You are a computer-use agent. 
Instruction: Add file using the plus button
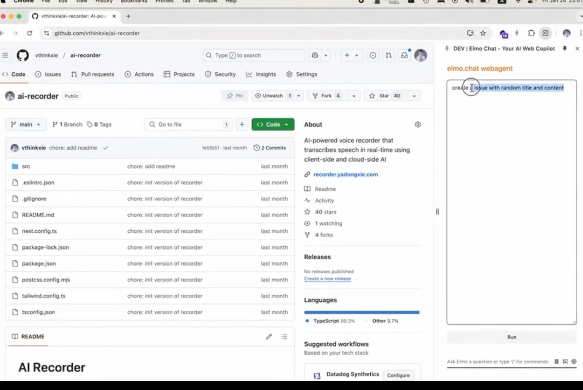[242, 125]
